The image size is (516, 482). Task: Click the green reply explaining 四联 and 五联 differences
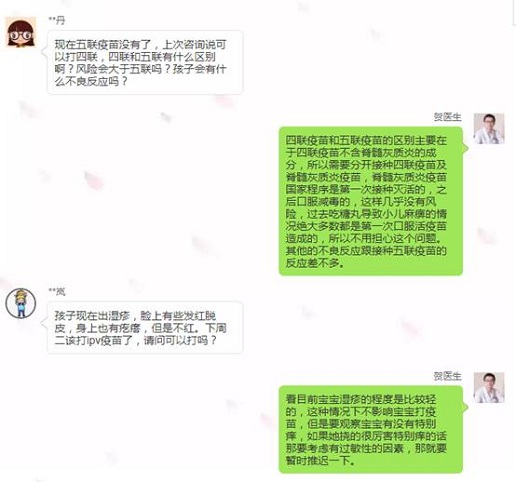point(371,201)
